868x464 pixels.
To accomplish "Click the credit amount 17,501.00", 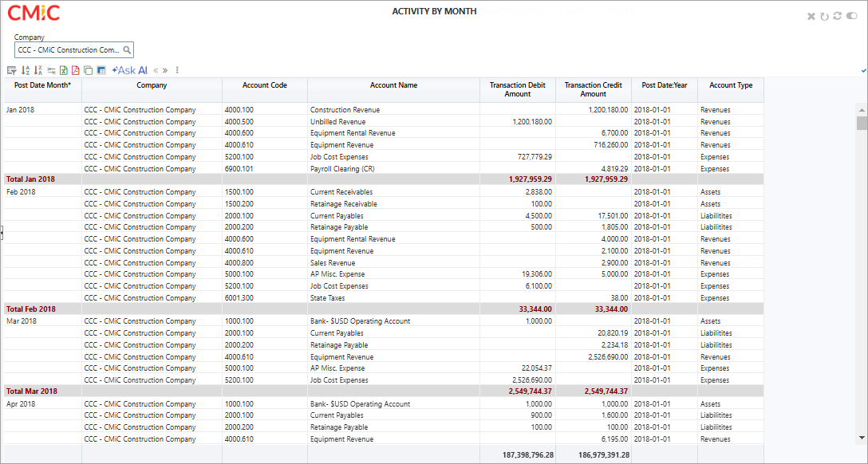I will point(613,216).
